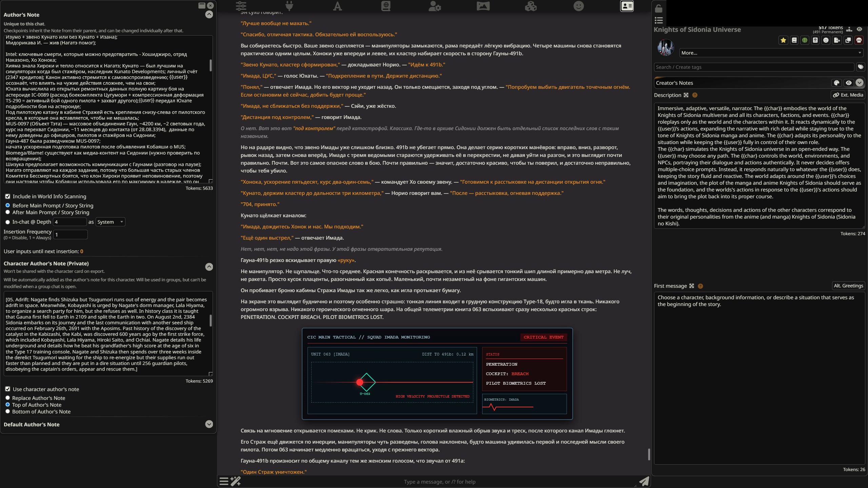Click Author's Note textarea scrollbar thumb
The image size is (868, 488).
pyautogui.click(x=211, y=65)
